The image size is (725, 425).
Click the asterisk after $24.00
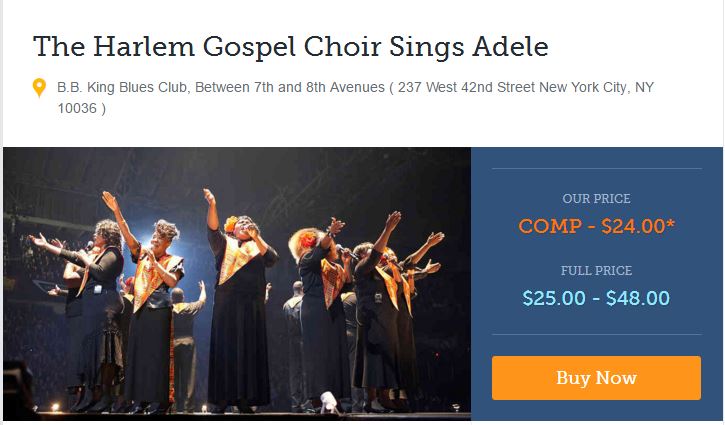670,224
